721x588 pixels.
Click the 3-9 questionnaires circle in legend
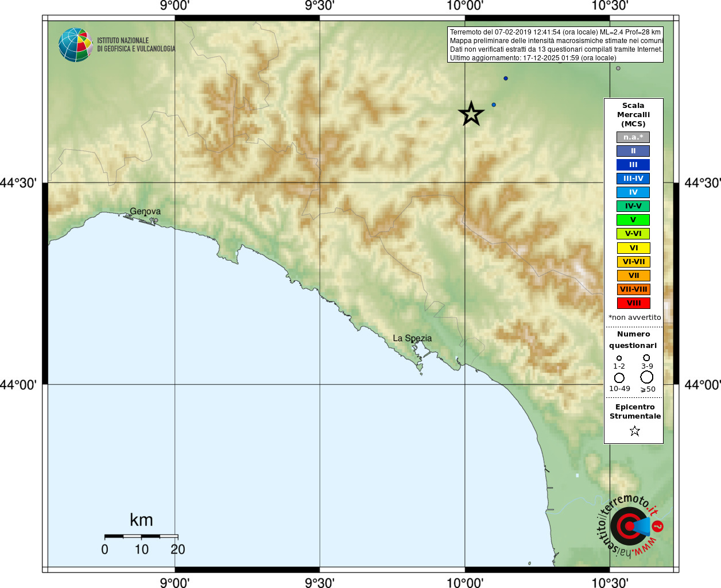point(646,358)
